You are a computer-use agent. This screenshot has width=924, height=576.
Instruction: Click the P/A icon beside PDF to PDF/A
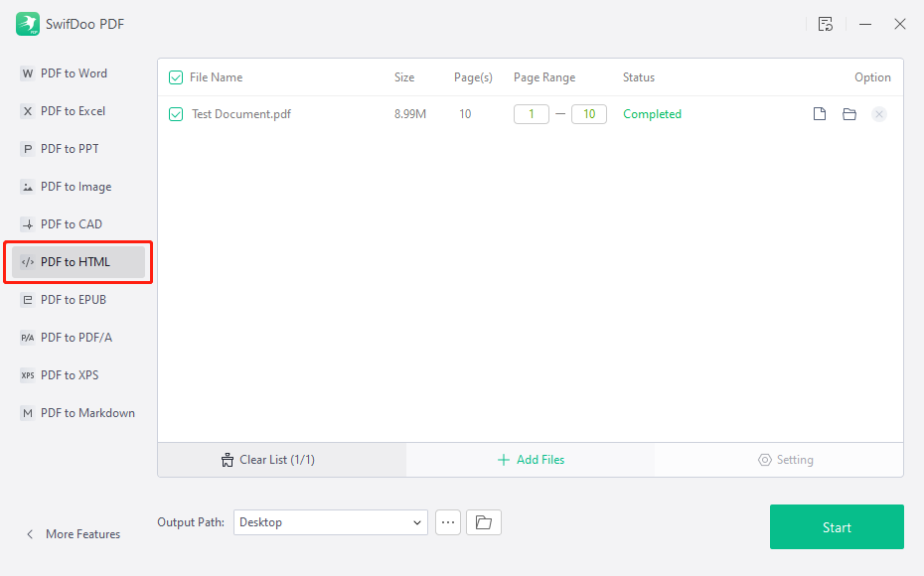coord(27,338)
